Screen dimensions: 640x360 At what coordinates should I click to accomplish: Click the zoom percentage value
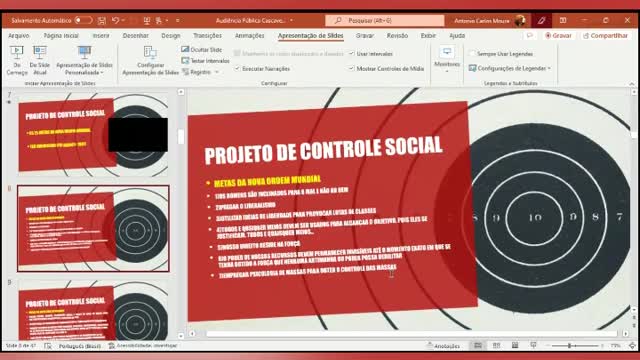coord(616,346)
